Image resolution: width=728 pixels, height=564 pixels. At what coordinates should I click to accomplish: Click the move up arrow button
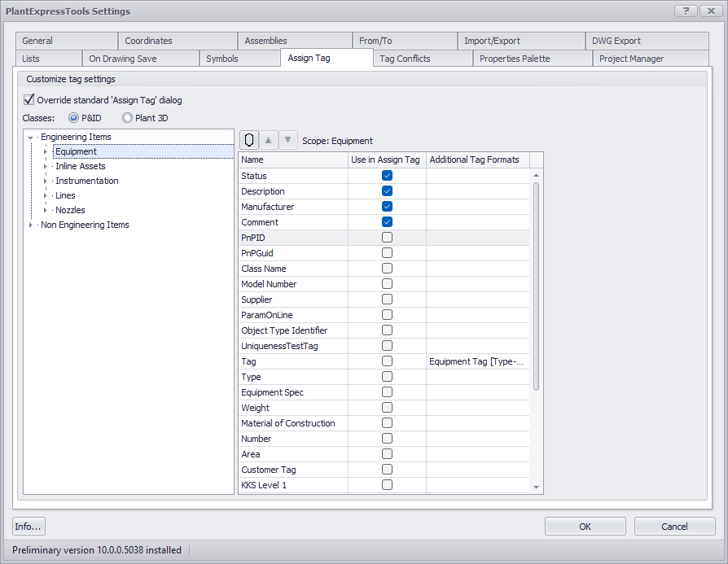pyautogui.click(x=269, y=140)
